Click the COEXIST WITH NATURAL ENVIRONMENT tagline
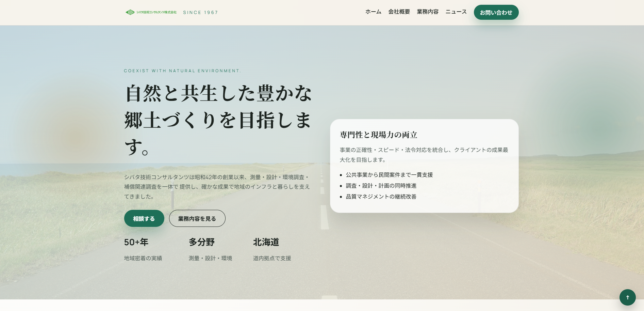 182,71
